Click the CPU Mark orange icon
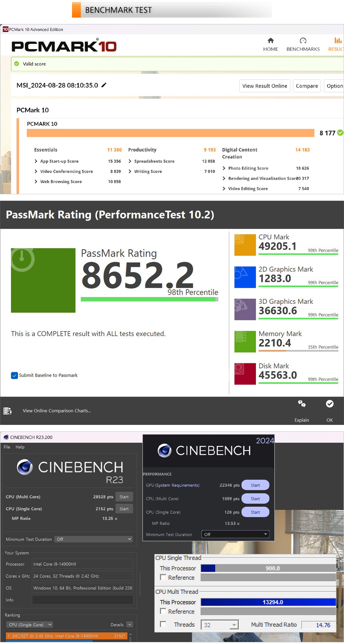 point(245,245)
